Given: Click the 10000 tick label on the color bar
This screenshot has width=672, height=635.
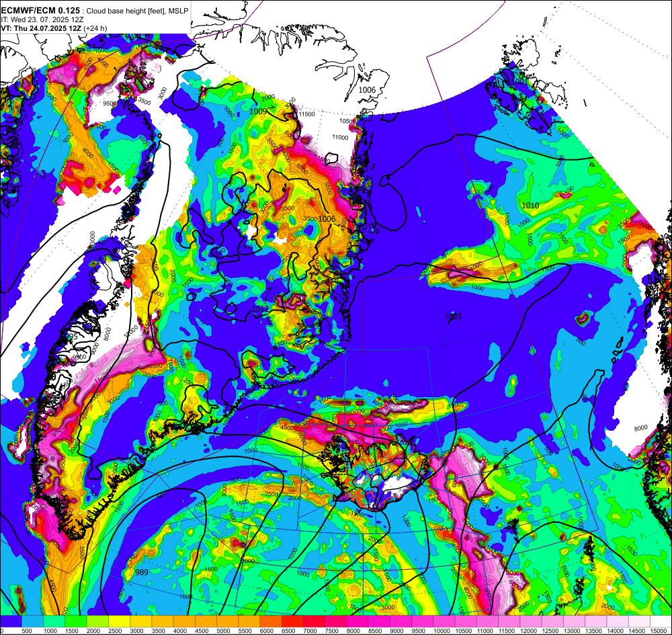Looking at the screenshot, I should pyautogui.click(x=442, y=631).
